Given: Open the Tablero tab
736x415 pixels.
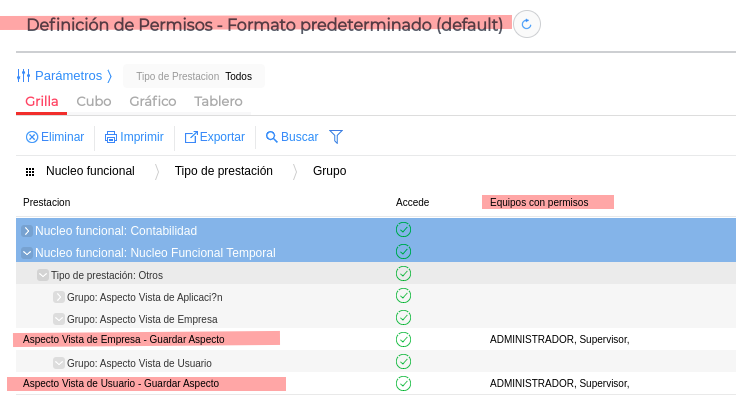Looking at the screenshot, I should pos(218,101).
